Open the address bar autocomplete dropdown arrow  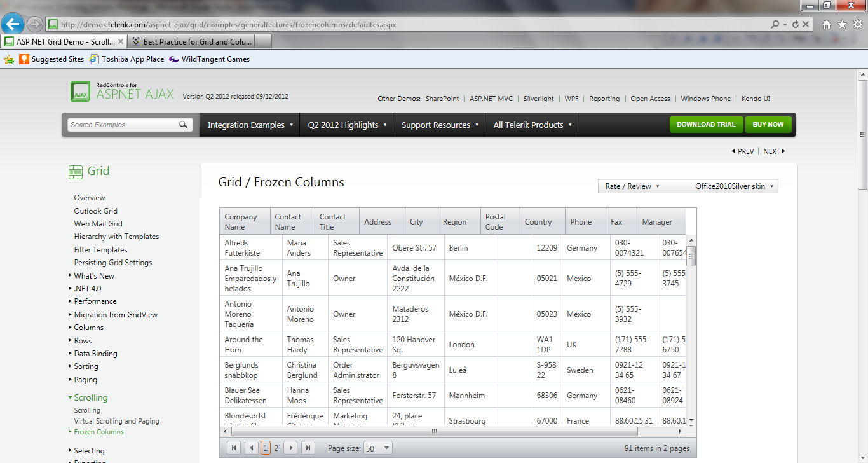point(785,25)
